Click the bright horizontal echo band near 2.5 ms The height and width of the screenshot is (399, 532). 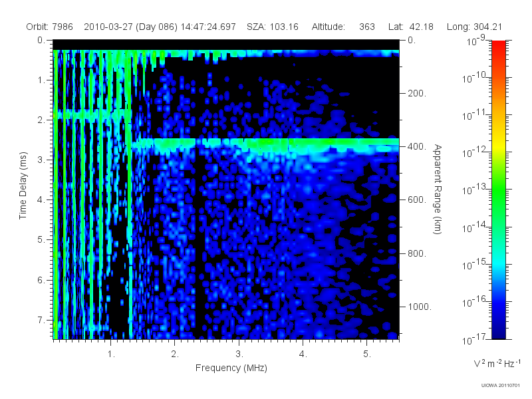pos(267,144)
